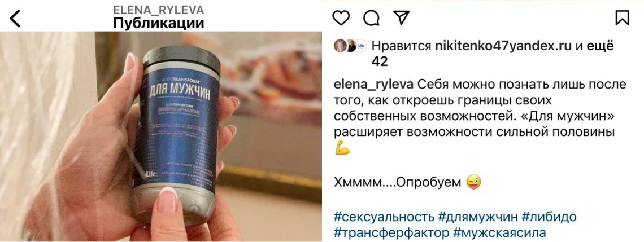Open liker nikitenko47yandex.ru profile
The image size is (644, 242).
[x=503, y=46]
